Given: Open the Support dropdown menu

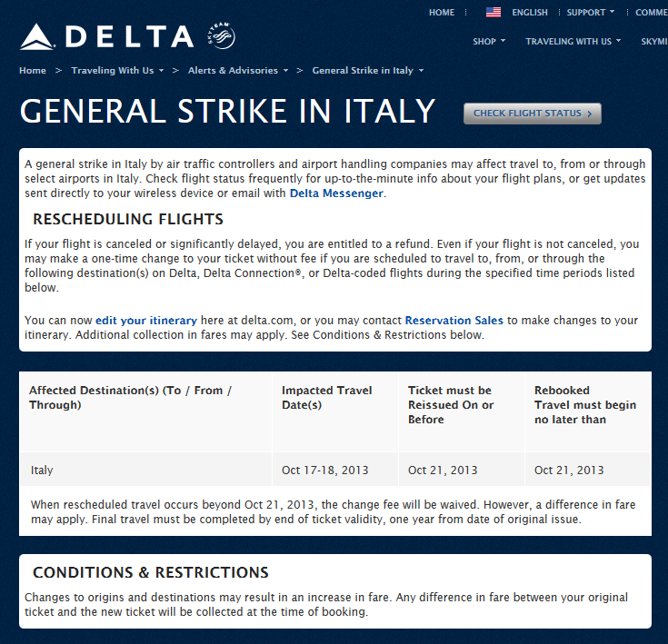Looking at the screenshot, I should (590, 13).
